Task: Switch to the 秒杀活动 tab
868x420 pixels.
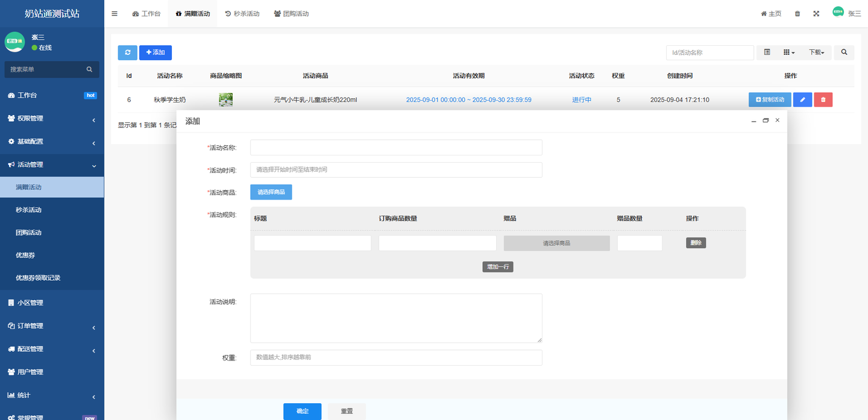Action: tap(242, 14)
